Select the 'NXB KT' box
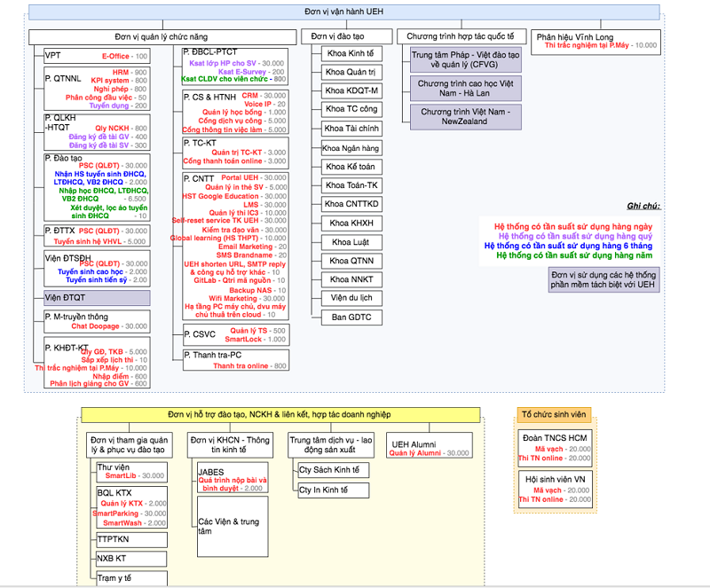This screenshot has width=710, height=588. (131, 559)
